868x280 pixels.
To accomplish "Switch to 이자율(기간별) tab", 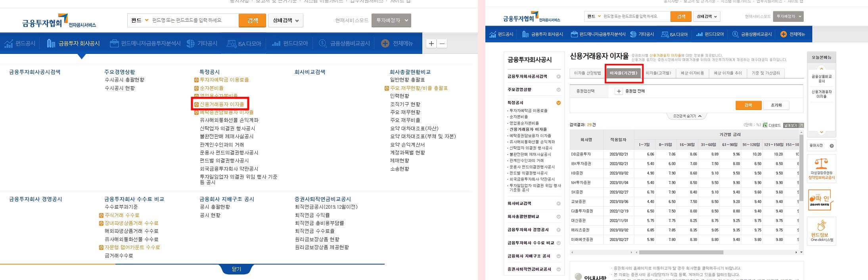I will pyautogui.click(x=624, y=73).
